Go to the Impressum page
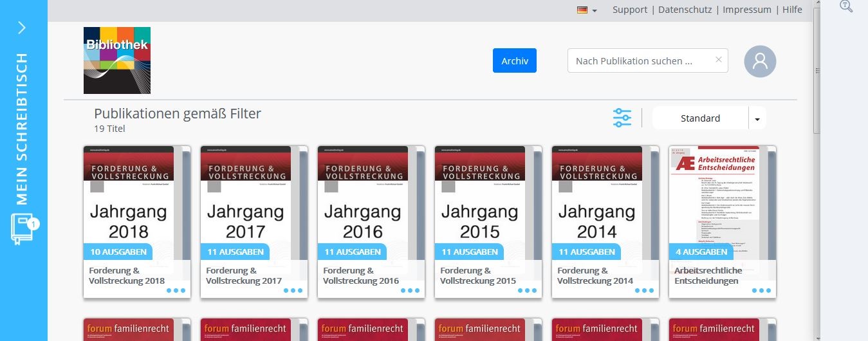This screenshot has width=868, height=341. 746,10
